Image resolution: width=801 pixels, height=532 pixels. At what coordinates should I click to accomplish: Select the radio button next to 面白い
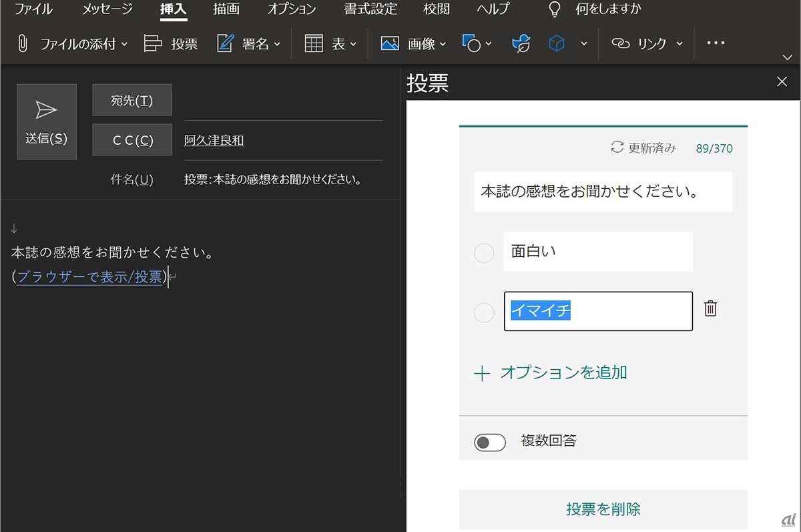pos(483,253)
